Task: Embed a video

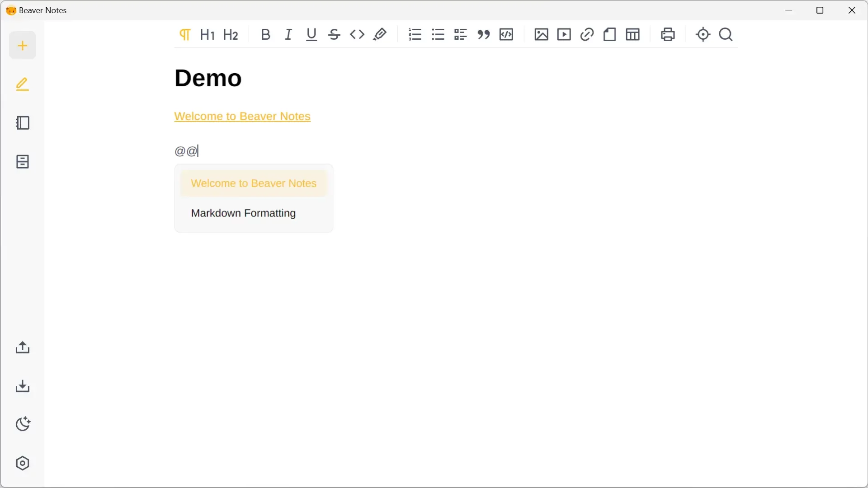Action: coord(564,34)
